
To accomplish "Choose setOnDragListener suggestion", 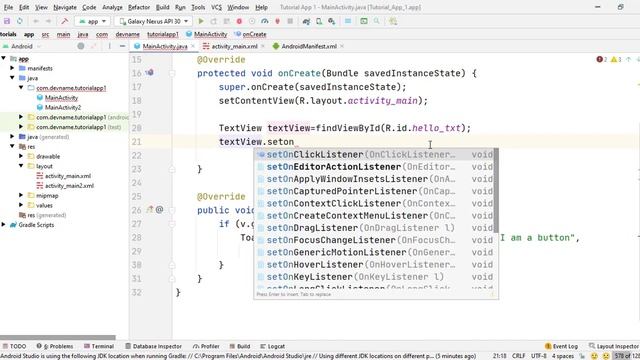I will (x=373, y=228).
